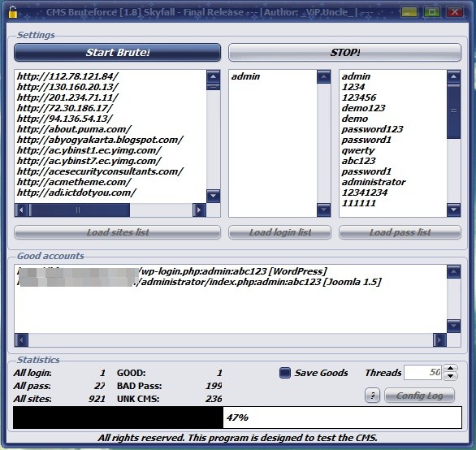Increase Threads with the up stepper arrow
The width and height of the screenshot is (476, 450).
point(451,369)
